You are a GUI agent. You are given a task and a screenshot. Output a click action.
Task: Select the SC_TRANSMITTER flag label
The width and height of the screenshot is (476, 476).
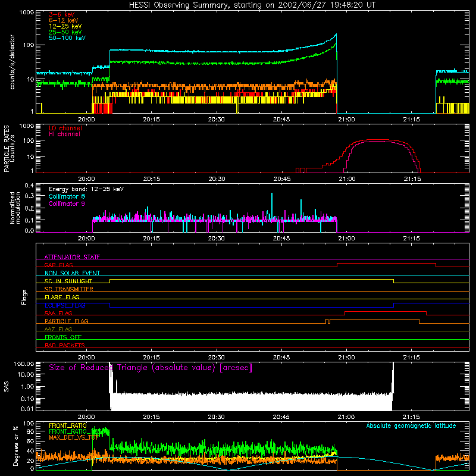[69, 289]
